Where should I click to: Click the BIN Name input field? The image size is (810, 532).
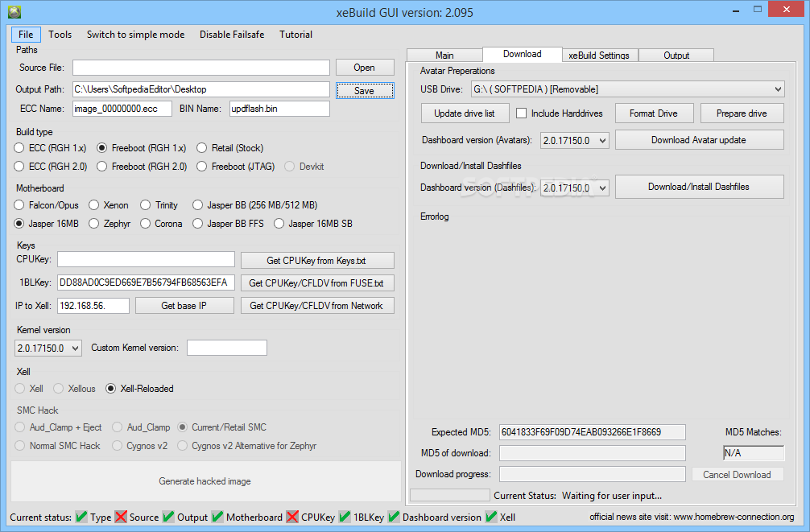click(x=279, y=109)
